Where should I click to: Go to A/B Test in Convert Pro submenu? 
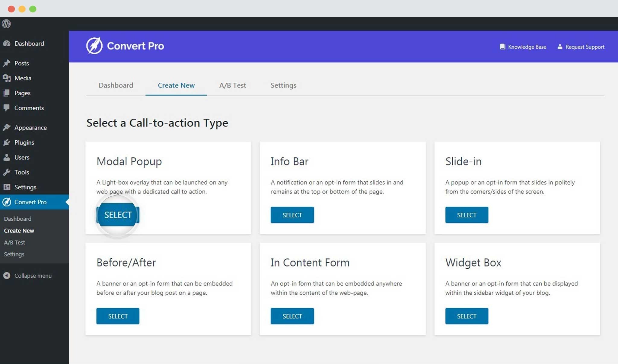point(14,242)
